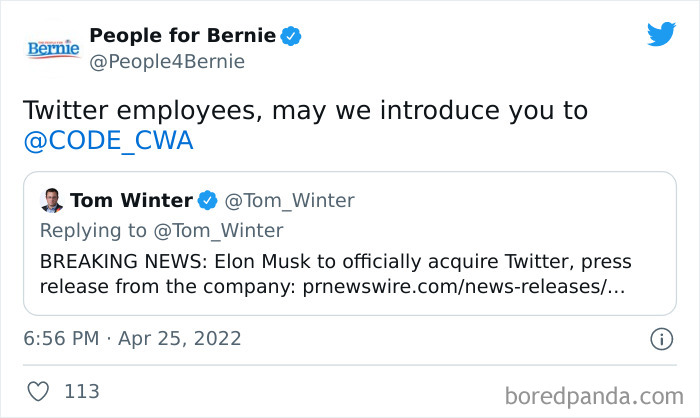Visit the @People4Bernie handle
This screenshot has width=700, height=418.
(x=166, y=62)
